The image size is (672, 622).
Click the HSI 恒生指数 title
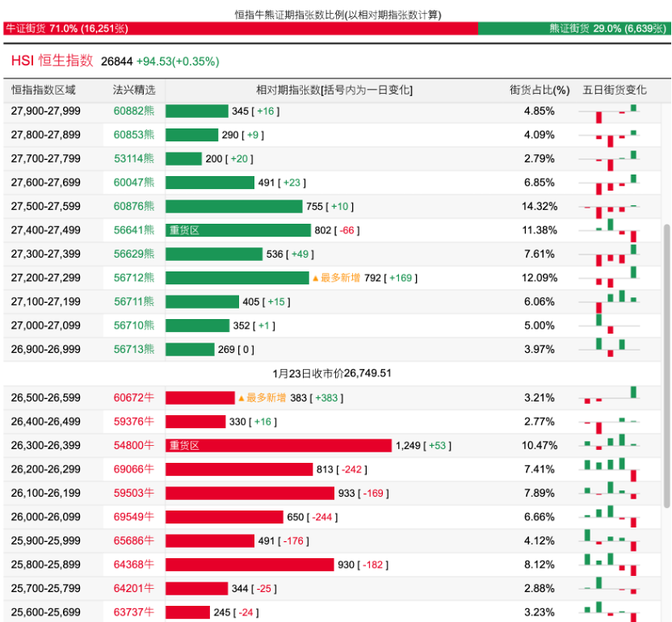click(x=52, y=61)
